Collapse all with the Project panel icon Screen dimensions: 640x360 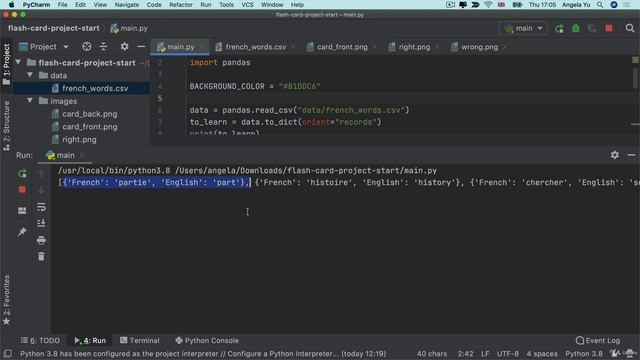click(104, 47)
